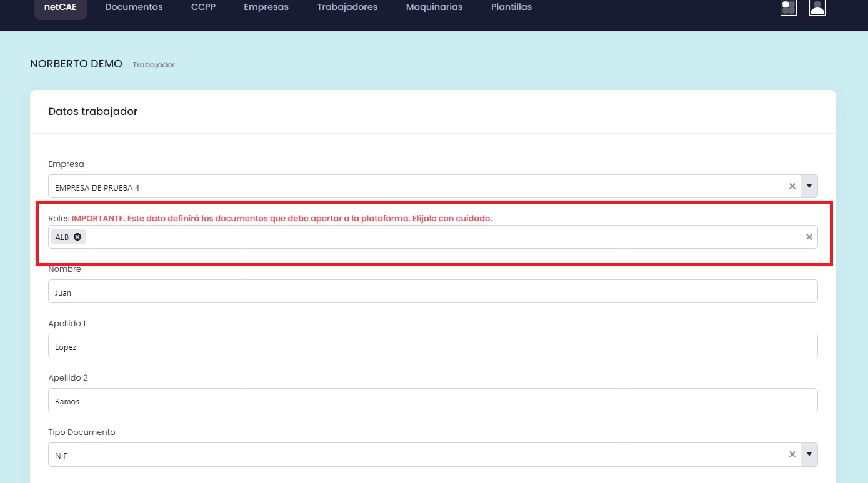Expand the Tipo Documento dropdown arrow
The width and height of the screenshot is (868, 483).
[809, 455]
